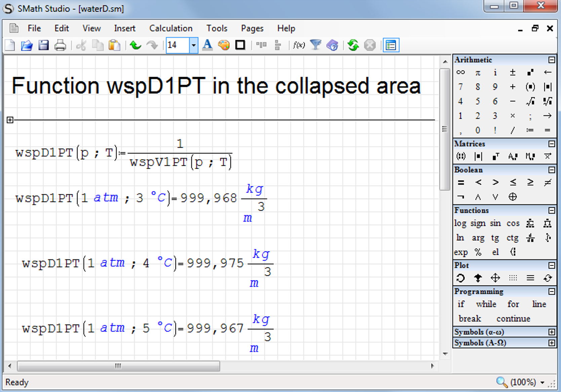Insert the square root operator
The image size is (561, 392).
tap(530, 101)
